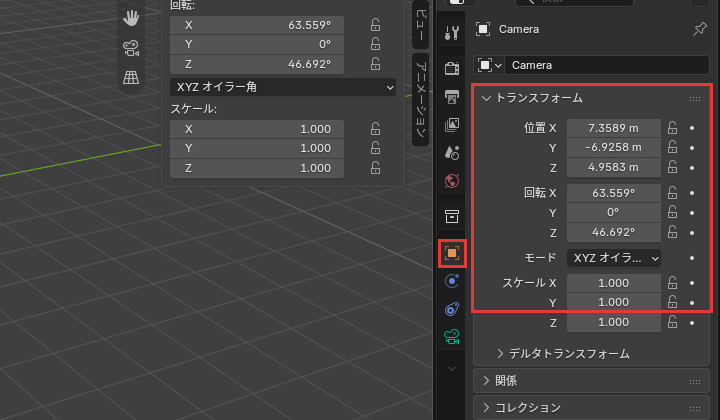Click 位置 Y field -6.9258 m
Viewport: 720px width, 420px height.
(x=613, y=147)
